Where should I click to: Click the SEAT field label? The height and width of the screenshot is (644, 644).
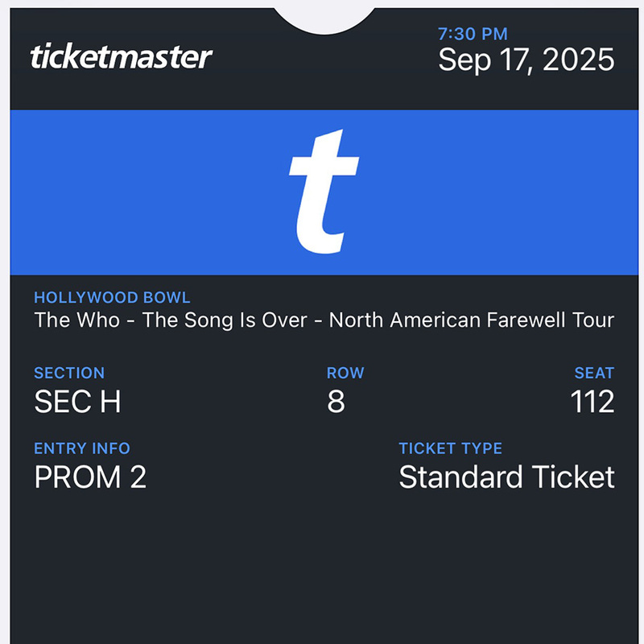(594, 373)
